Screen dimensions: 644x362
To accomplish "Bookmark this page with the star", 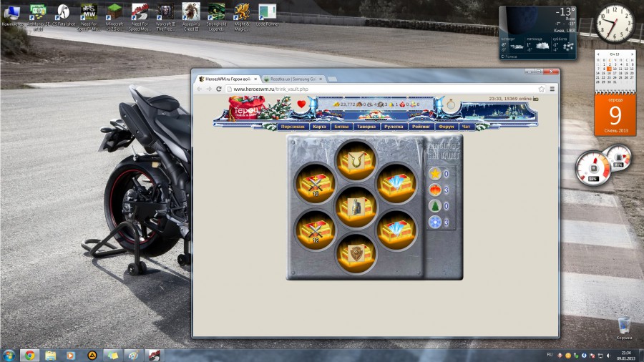I will (x=542, y=89).
